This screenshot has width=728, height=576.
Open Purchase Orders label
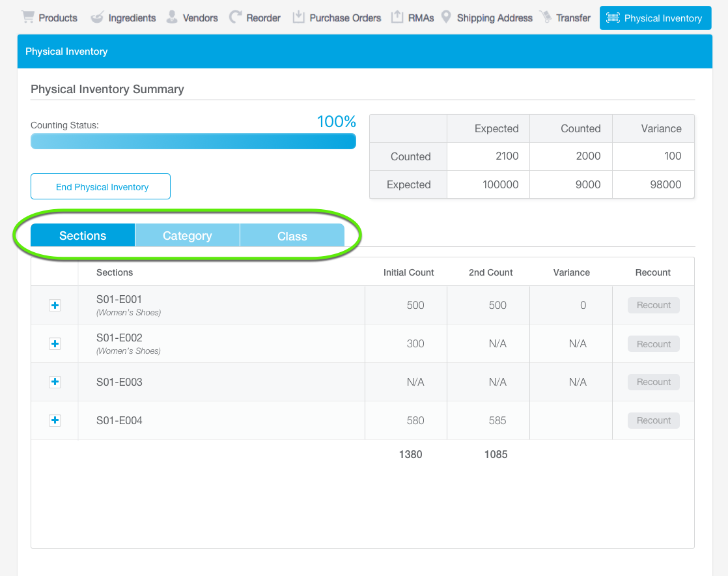pyautogui.click(x=345, y=18)
